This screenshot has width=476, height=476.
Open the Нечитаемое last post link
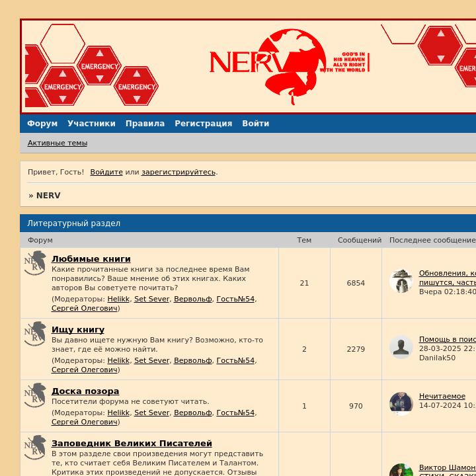point(442,397)
